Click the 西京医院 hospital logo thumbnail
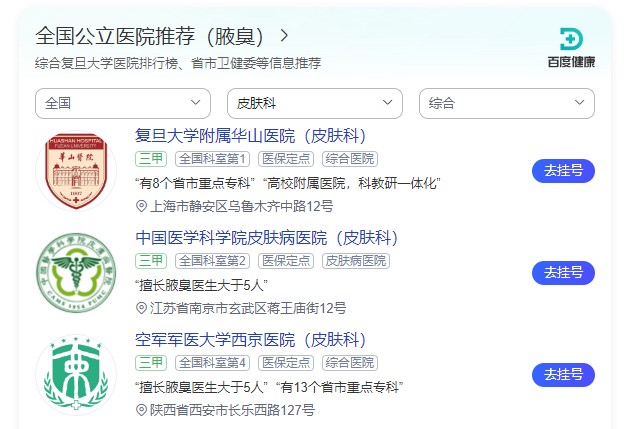634x429 pixels. pos(76,374)
